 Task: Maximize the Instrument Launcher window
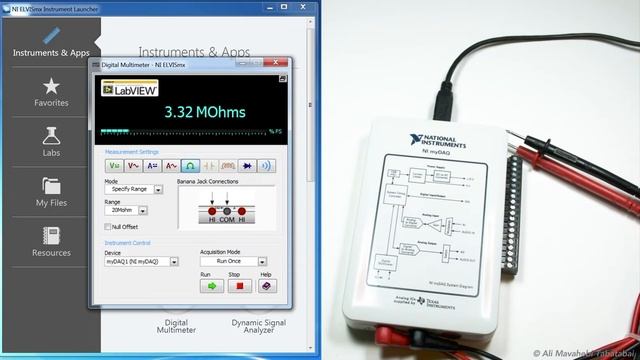[x=284, y=7]
